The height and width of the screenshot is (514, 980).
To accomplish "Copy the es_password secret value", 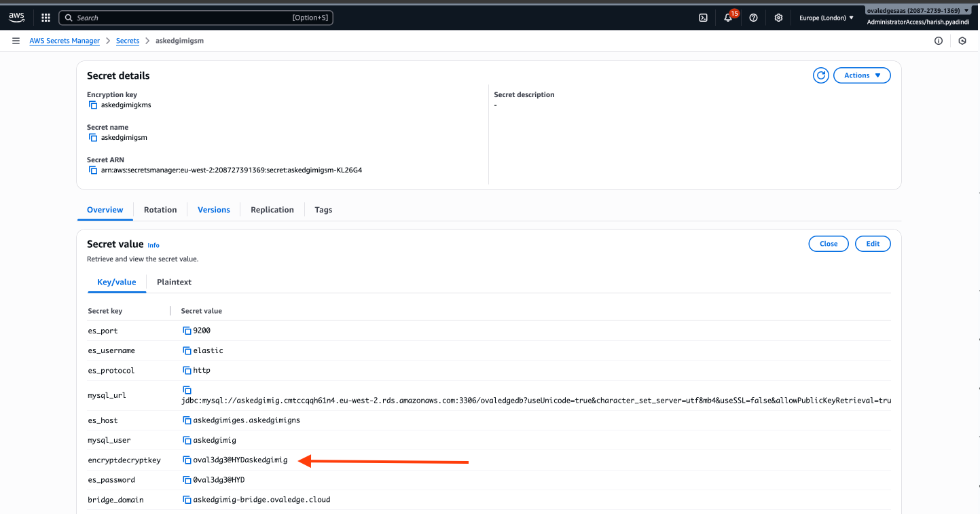I will click(187, 480).
